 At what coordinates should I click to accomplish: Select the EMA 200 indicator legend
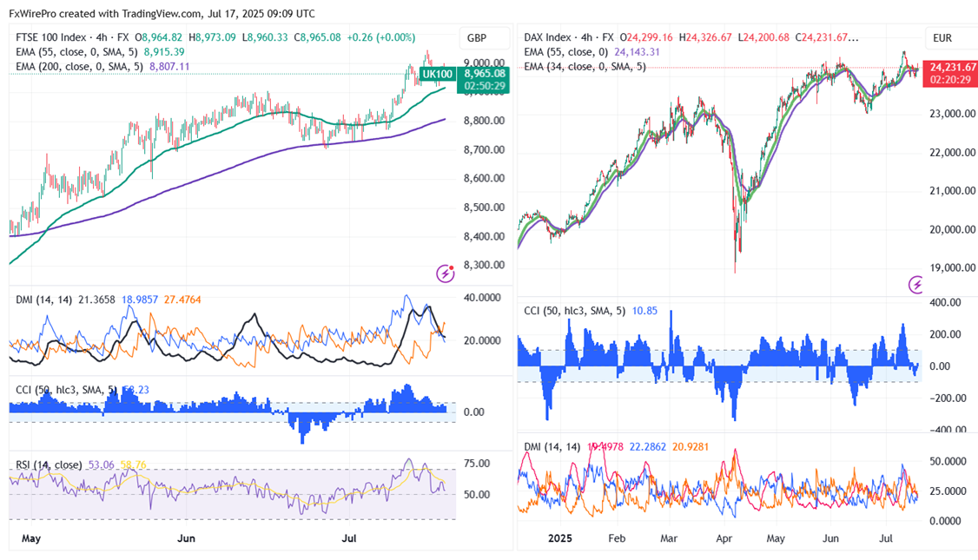pos(80,65)
